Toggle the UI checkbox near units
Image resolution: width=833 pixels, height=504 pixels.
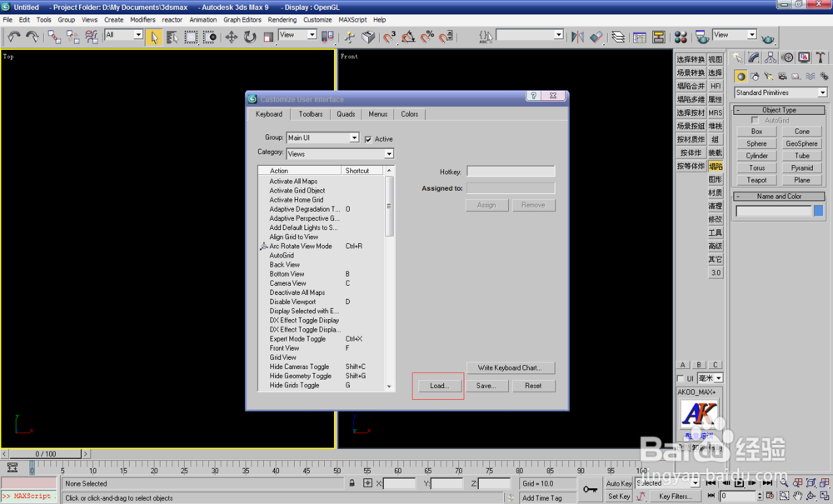click(x=680, y=378)
